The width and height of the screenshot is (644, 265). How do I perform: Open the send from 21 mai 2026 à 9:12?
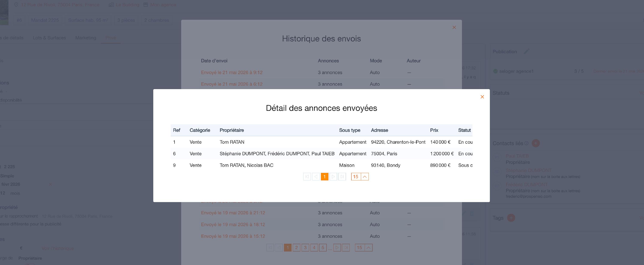tap(232, 73)
